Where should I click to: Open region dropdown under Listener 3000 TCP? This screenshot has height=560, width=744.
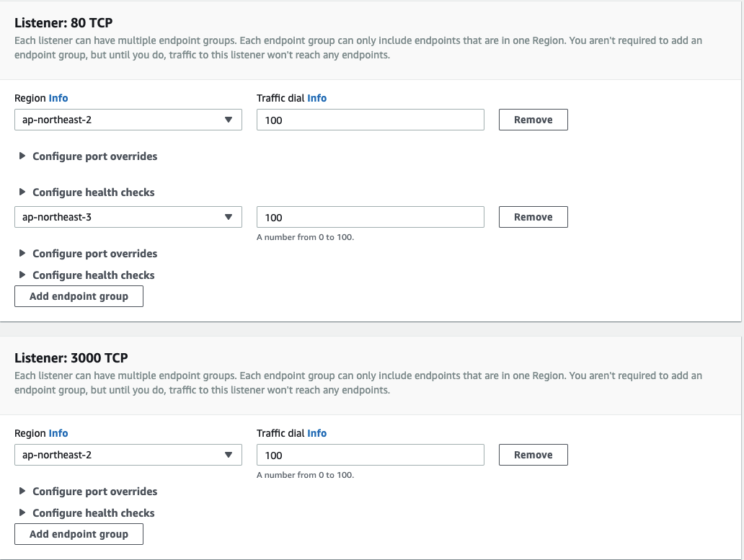(x=128, y=455)
